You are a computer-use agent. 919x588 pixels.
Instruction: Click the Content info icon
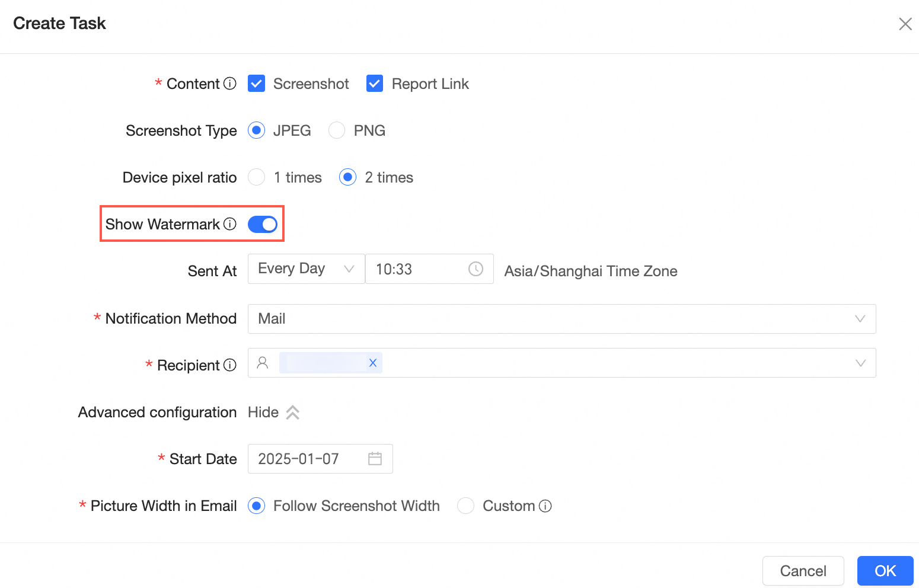point(230,84)
